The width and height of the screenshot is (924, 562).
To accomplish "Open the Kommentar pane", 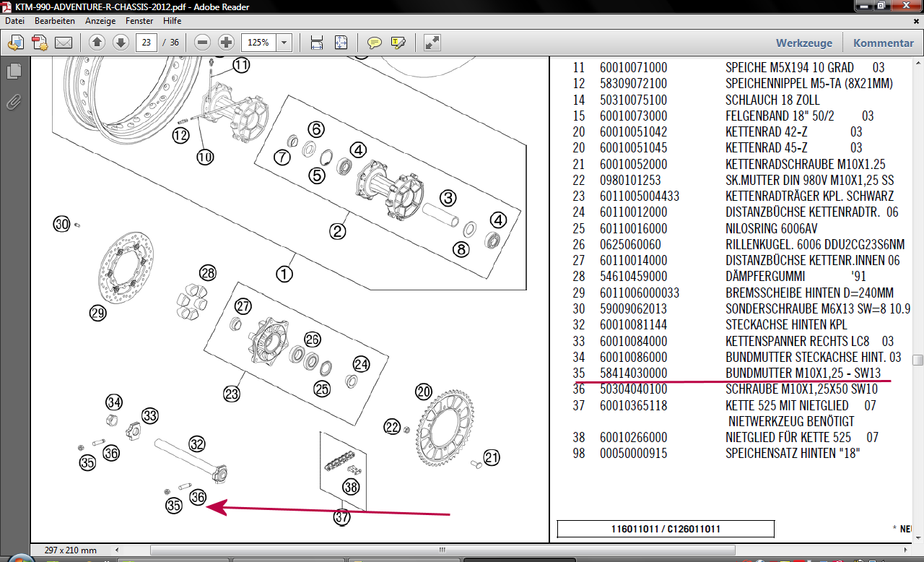I will click(883, 43).
